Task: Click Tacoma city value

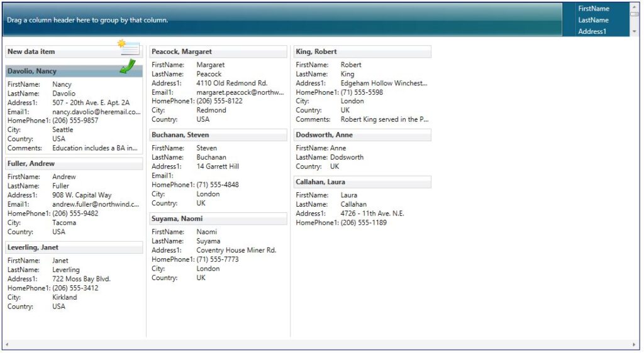Action: [x=64, y=222]
